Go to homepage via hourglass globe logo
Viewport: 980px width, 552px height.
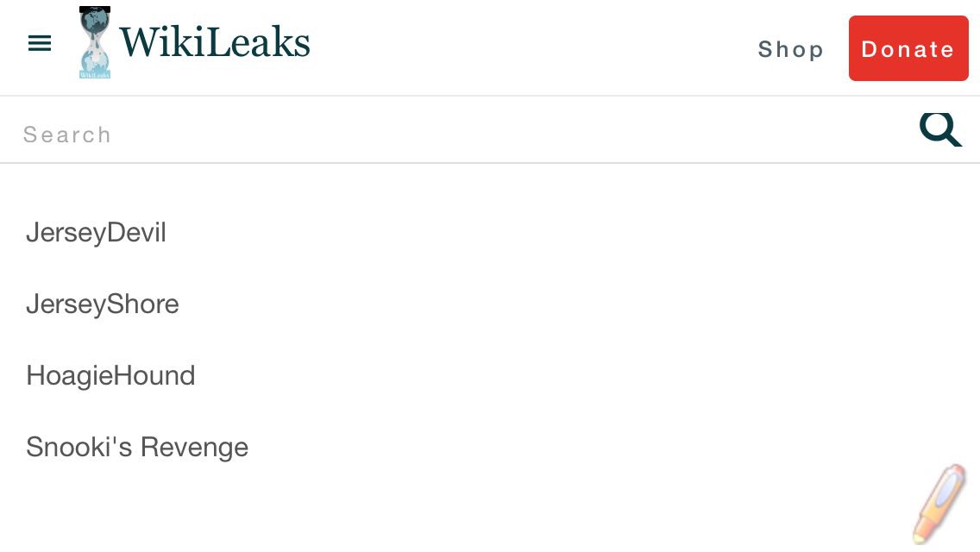94,42
